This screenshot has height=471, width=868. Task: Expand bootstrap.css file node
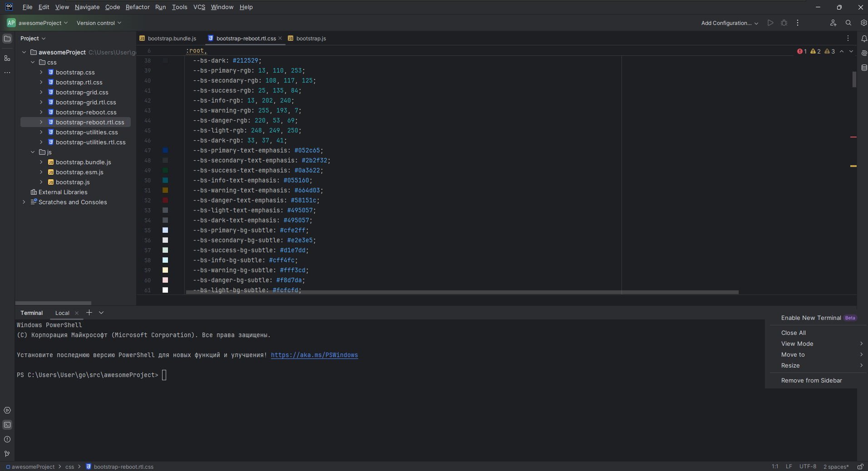click(x=41, y=72)
